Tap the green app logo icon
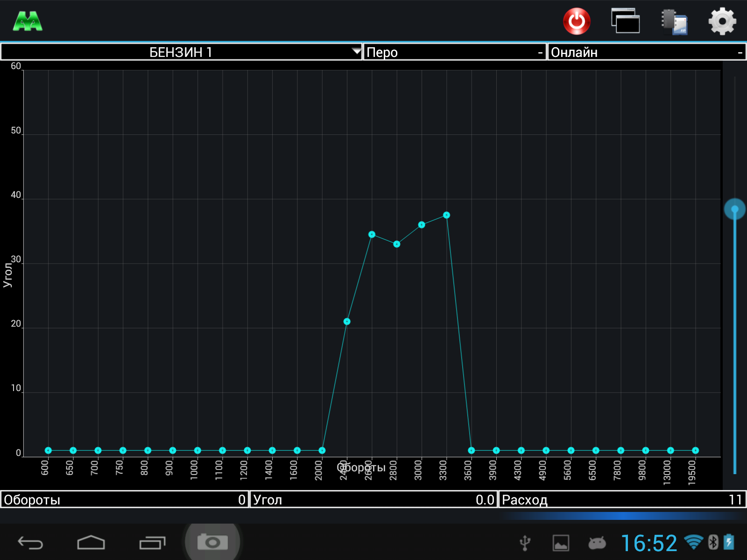 28,21
